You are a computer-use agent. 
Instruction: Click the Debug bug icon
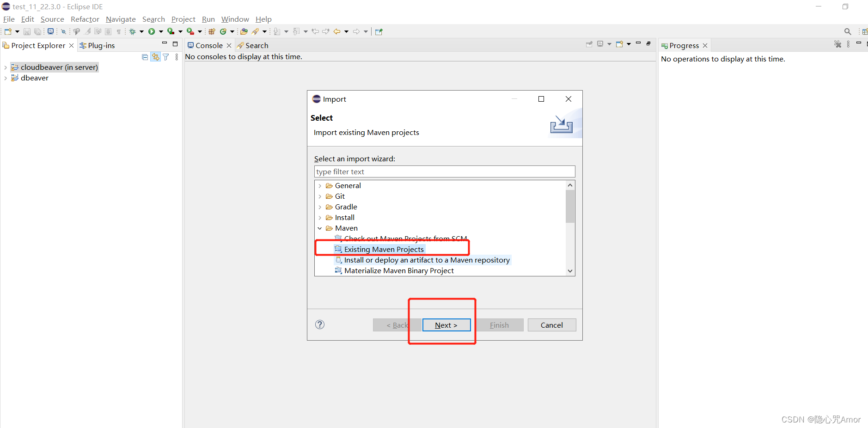coord(133,31)
